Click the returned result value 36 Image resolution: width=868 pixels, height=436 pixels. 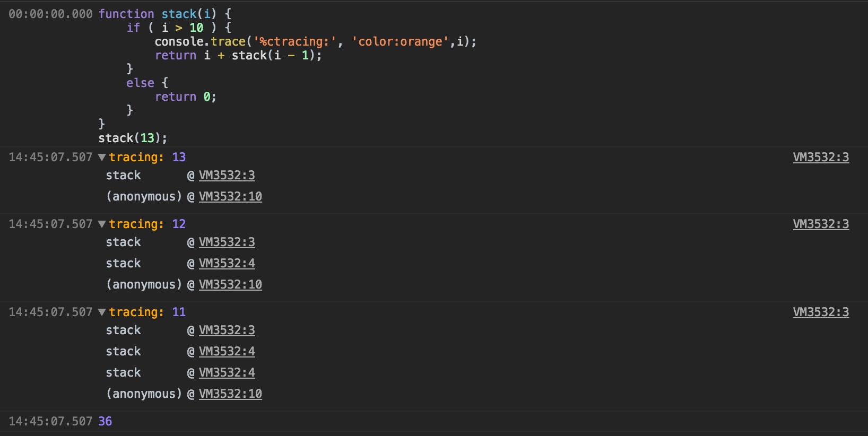(105, 422)
